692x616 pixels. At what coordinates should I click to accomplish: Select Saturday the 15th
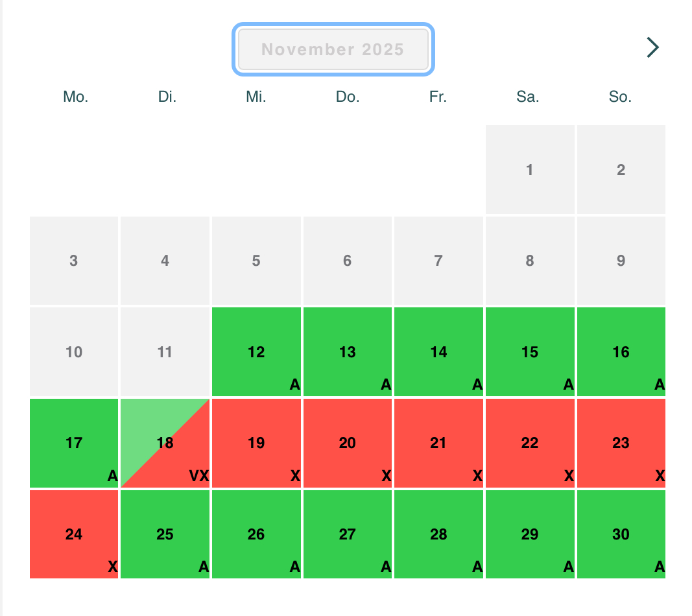[x=530, y=352]
